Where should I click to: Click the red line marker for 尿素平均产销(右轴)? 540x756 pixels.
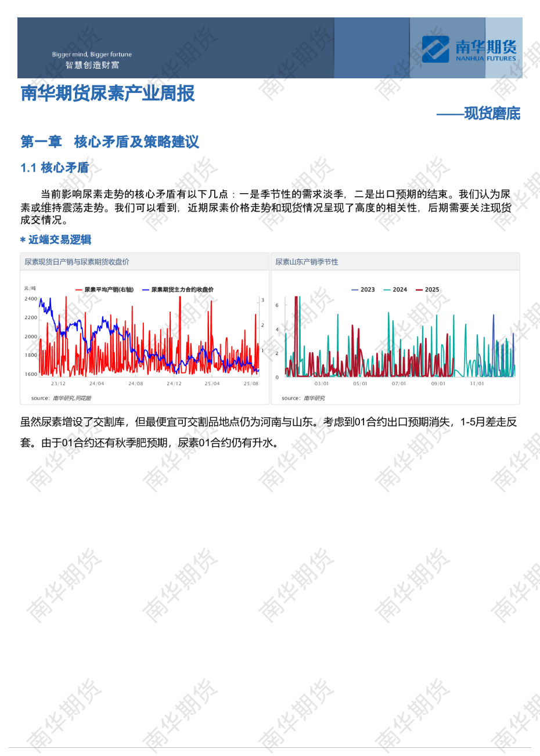(x=79, y=290)
